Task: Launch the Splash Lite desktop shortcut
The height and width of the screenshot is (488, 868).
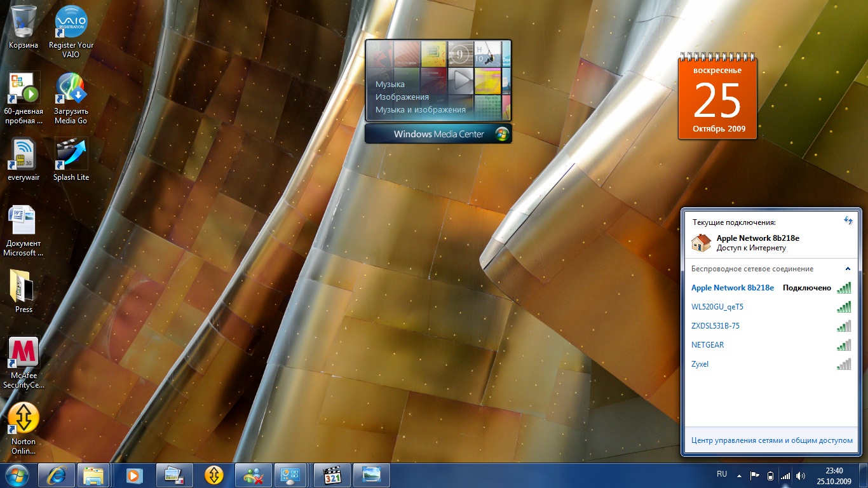Action: click(71, 159)
